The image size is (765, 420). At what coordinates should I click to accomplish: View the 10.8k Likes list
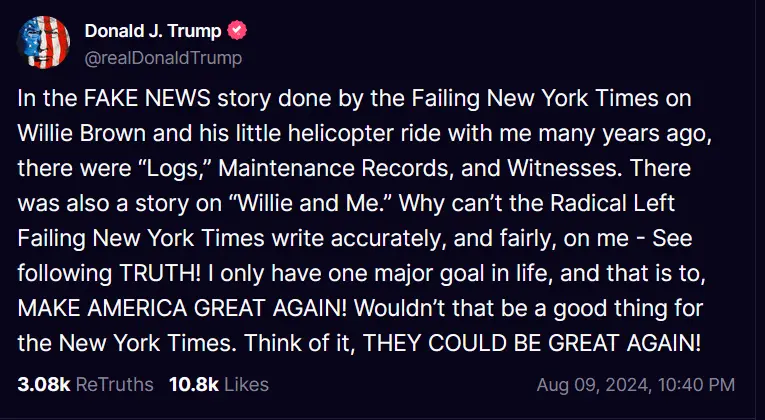pyautogui.click(x=218, y=384)
